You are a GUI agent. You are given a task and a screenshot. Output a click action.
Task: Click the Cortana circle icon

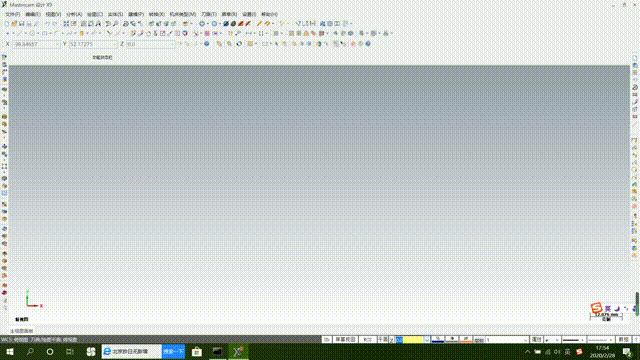coord(50,351)
